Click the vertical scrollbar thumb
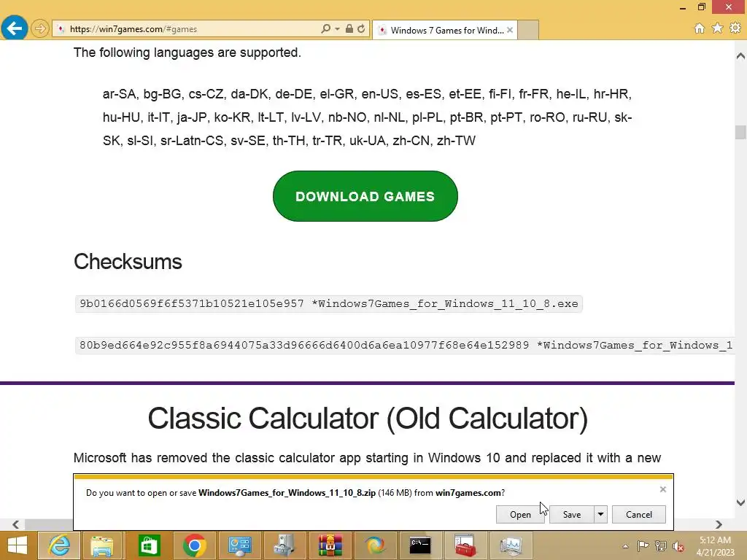Viewport: 747px width, 560px height. tap(740, 132)
